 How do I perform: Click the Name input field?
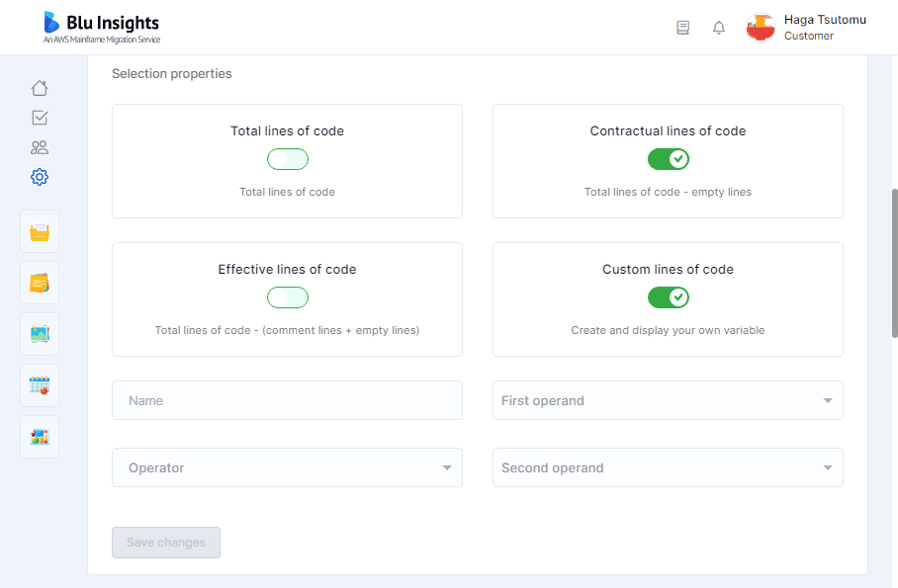point(287,400)
